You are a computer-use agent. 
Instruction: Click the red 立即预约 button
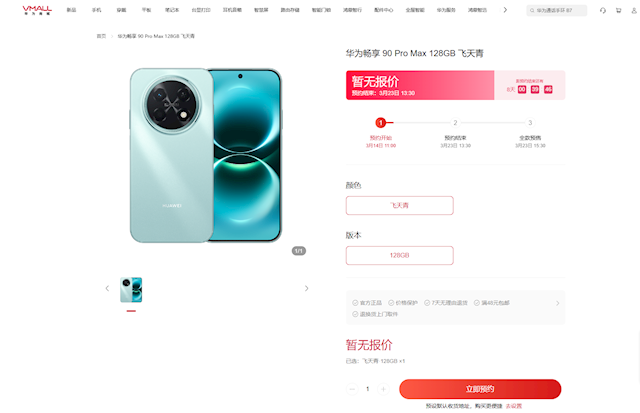tap(480, 389)
